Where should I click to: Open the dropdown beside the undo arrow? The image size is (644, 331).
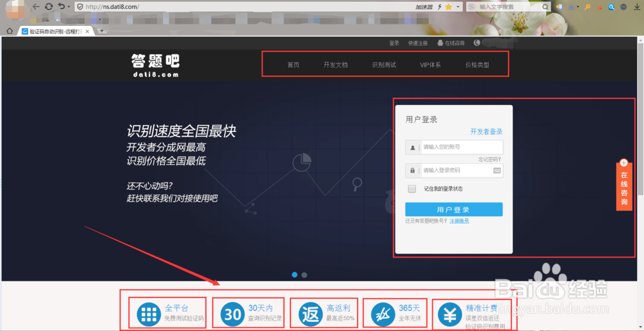click(x=68, y=6)
